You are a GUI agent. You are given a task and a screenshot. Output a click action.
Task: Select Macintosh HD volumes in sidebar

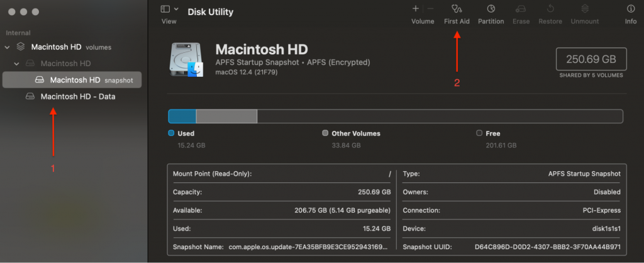click(x=71, y=47)
